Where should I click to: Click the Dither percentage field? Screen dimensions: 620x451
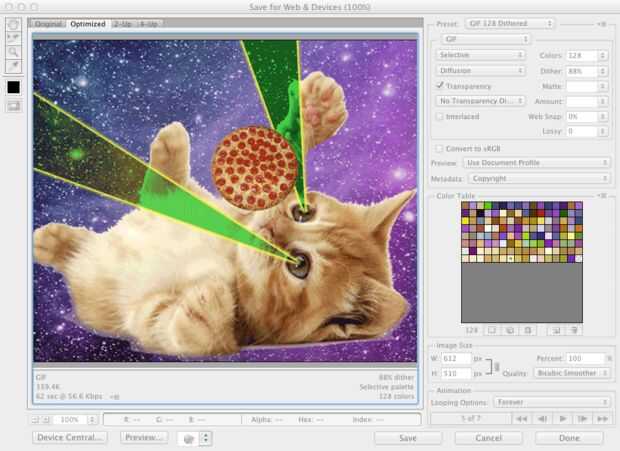coord(582,71)
